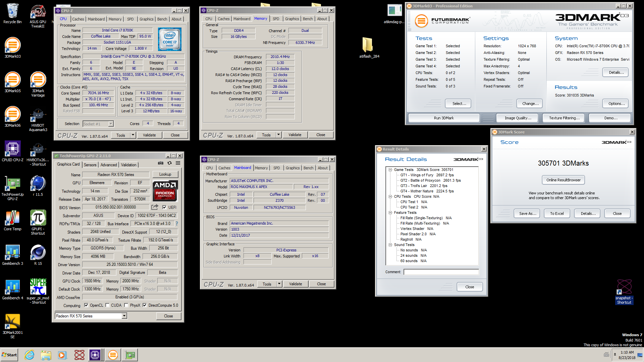644x362 pixels.
Task: Click Run 3DMark button
Action: tap(444, 118)
